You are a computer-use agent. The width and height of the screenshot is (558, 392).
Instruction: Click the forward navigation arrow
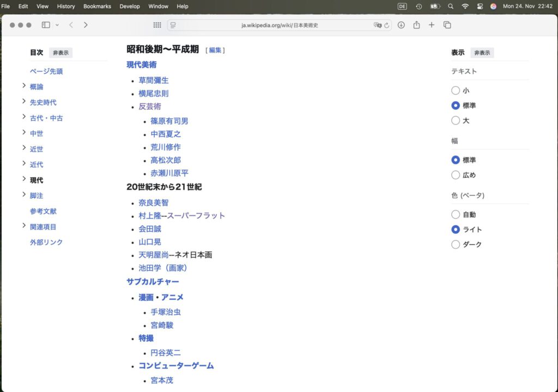pos(84,25)
